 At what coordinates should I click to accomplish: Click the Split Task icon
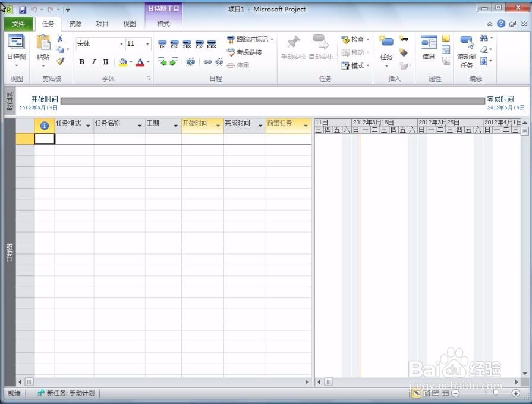[x=191, y=61]
